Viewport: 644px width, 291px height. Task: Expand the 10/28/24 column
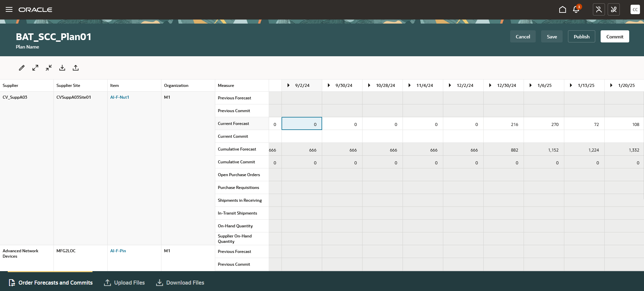[x=369, y=86]
